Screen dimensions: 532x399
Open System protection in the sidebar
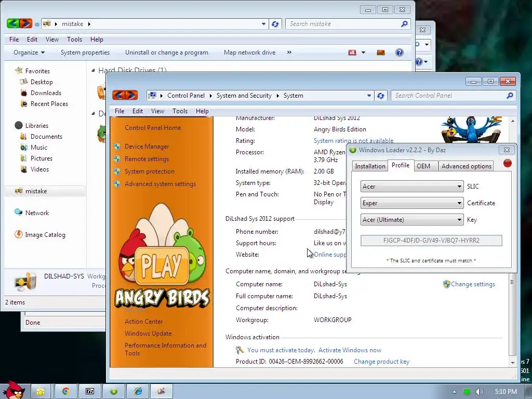pos(149,171)
